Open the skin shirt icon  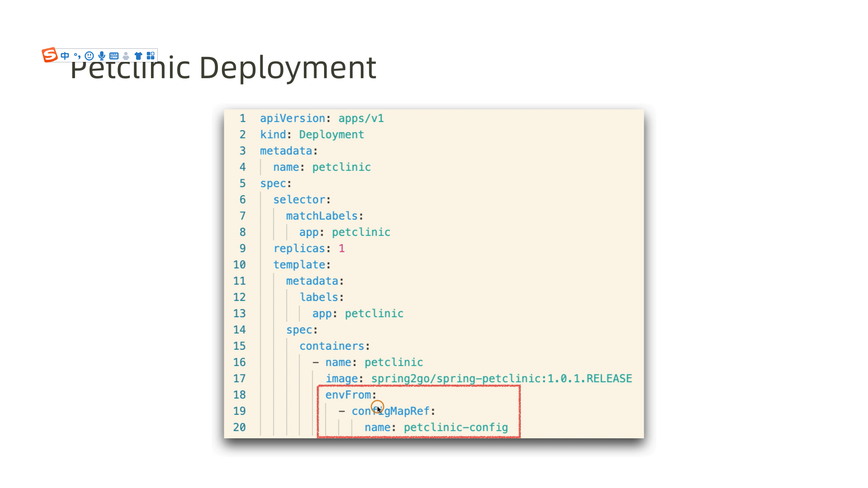tap(138, 56)
